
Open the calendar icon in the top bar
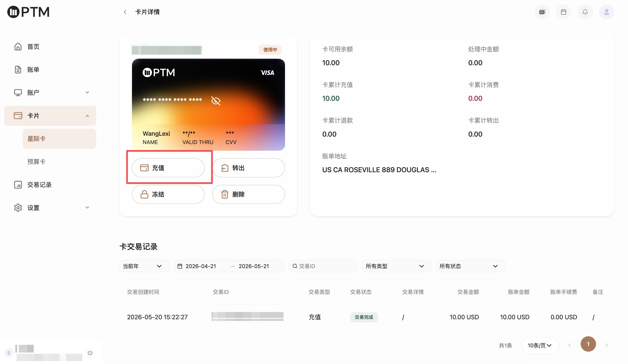tap(563, 12)
